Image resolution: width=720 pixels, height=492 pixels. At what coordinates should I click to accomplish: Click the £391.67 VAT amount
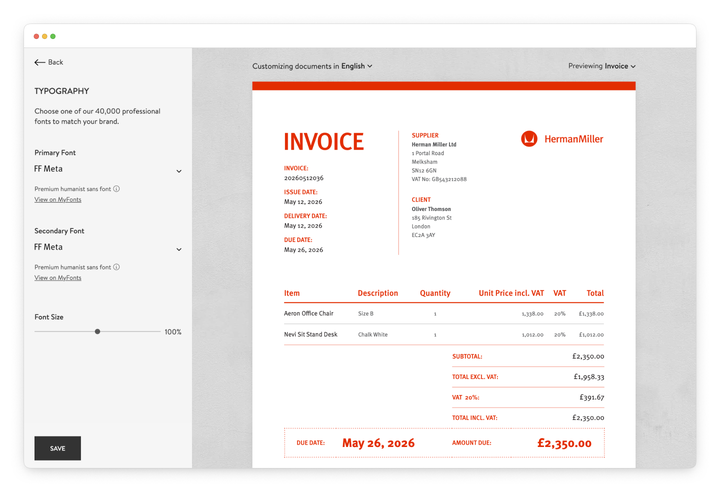[592, 397]
